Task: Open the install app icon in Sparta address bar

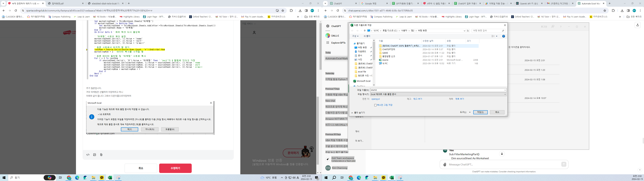Action: (x=277, y=11)
